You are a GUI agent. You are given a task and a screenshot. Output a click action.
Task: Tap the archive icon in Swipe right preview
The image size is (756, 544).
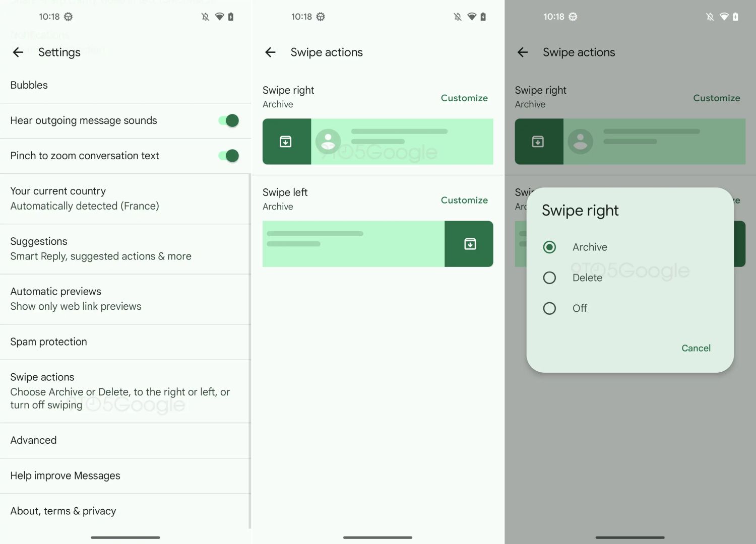[286, 142]
